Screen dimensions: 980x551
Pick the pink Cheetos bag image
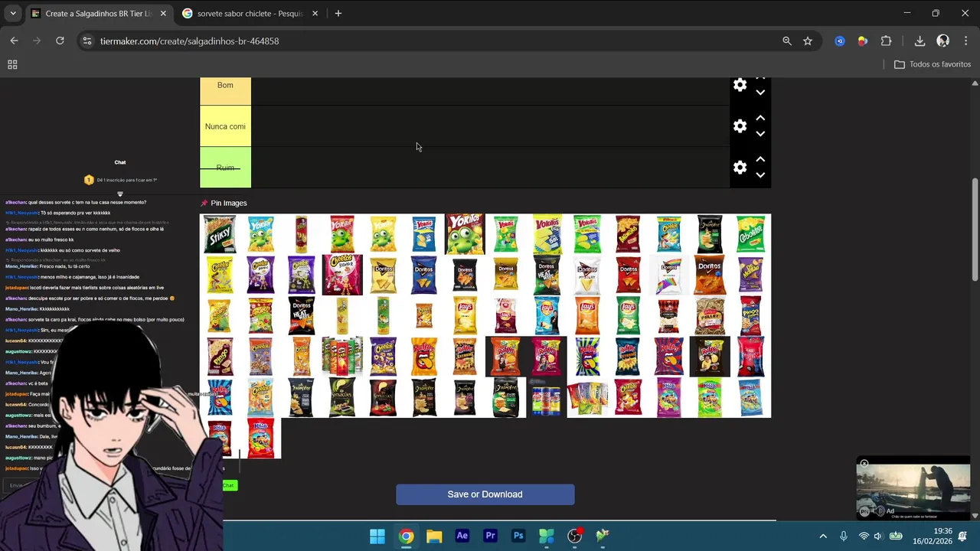tap(342, 275)
